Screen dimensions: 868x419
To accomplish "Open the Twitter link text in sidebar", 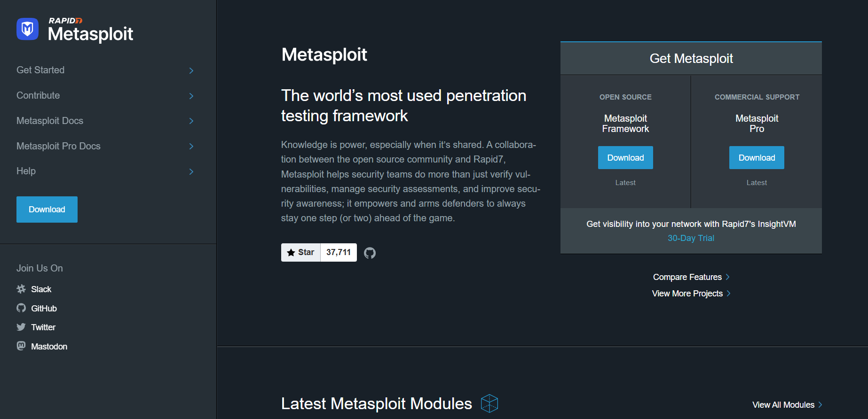I will tap(43, 327).
